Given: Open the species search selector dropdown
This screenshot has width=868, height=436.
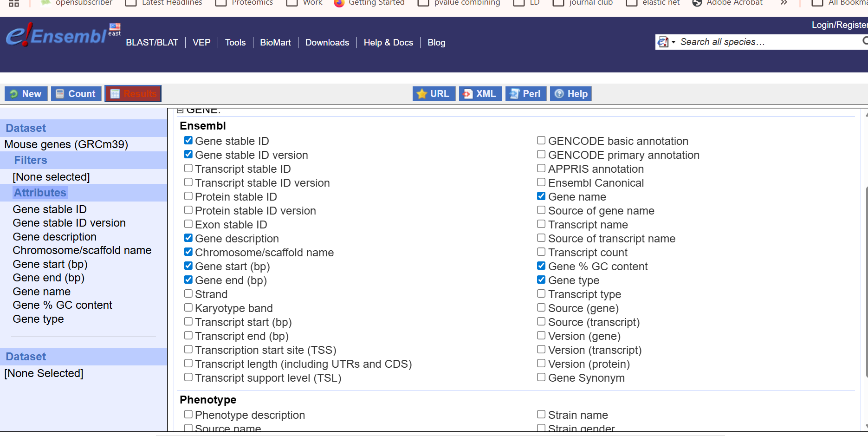Looking at the screenshot, I should (x=667, y=42).
